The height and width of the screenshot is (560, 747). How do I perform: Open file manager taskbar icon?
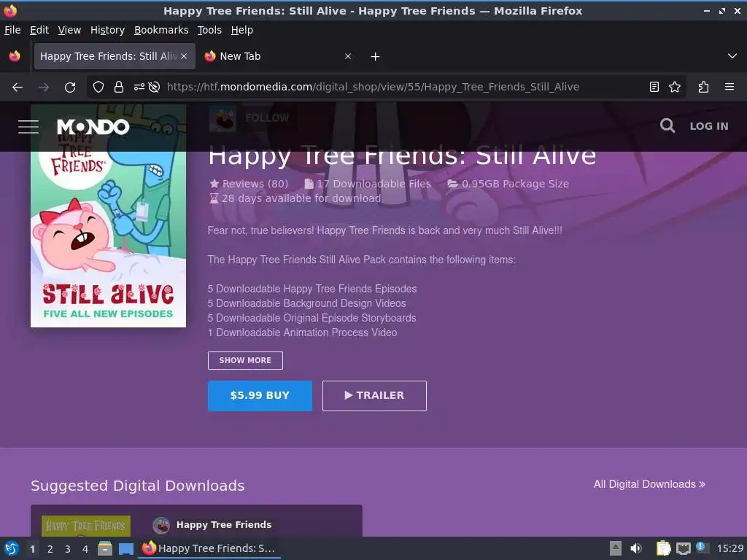(105, 548)
